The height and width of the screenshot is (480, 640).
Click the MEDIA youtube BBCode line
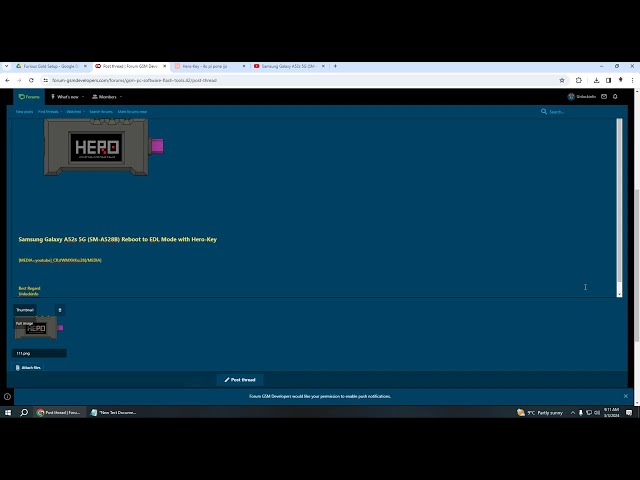[60, 260]
